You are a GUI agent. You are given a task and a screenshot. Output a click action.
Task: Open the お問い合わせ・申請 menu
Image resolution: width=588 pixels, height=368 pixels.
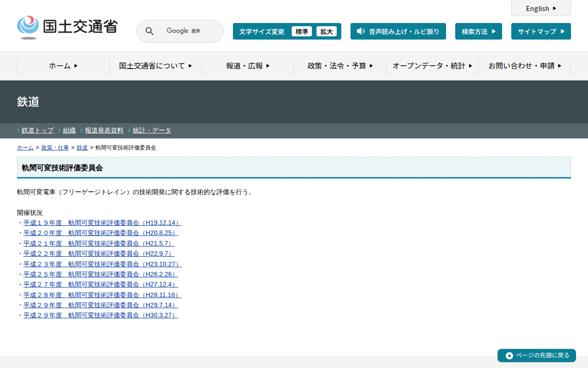525,66
